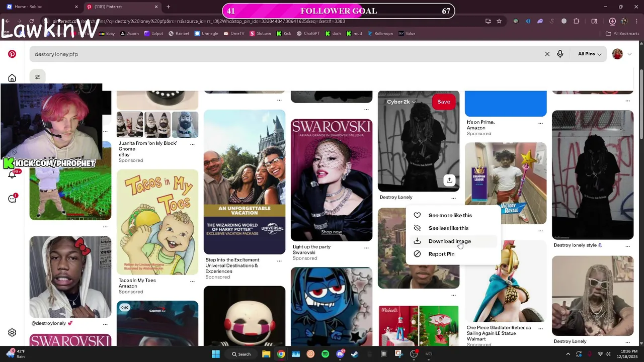Image resolution: width=644 pixels, height=362 pixels.
Task: Open the Pinterest logo home link
Action: coord(12,54)
